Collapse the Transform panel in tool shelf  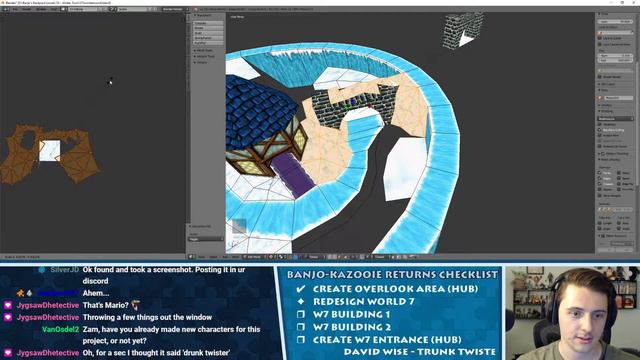pos(203,16)
